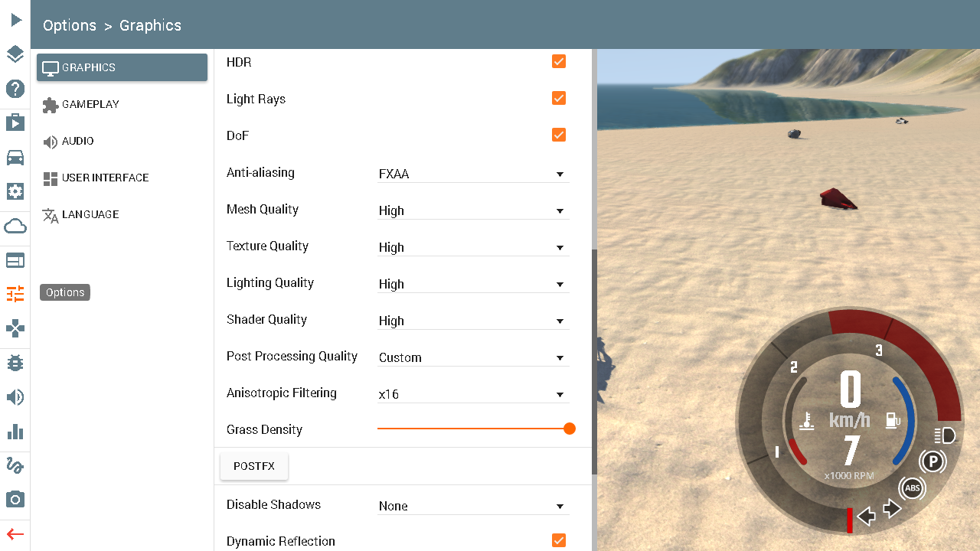Open the Texture Quality dropdown
This screenshot has height=551, width=980.
473,247
